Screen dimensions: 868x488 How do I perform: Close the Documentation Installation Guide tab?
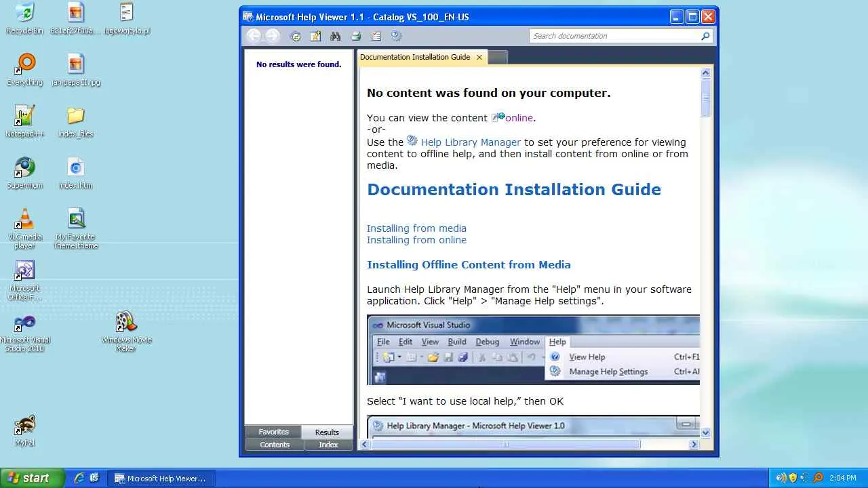click(479, 58)
